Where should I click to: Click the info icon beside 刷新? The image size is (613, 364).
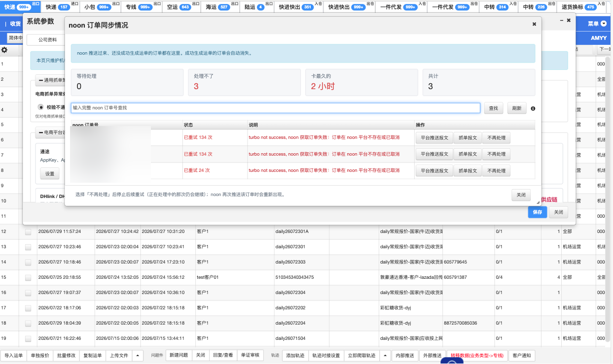click(x=533, y=108)
